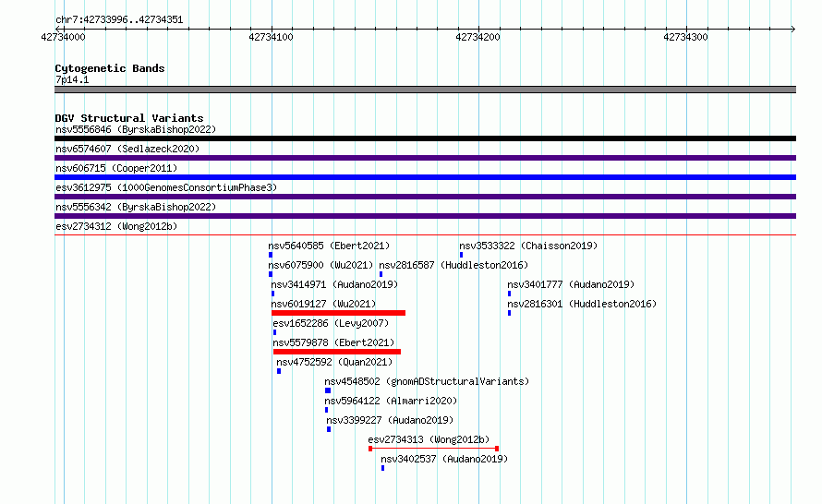This screenshot has height=504, width=822.
Task: Click the blue marker under esv1652286
Action: (x=274, y=332)
